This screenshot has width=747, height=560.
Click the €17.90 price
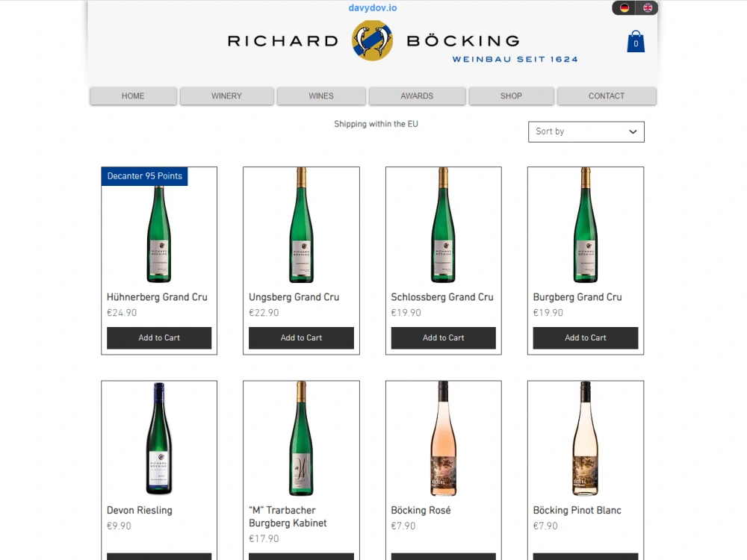(x=264, y=539)
